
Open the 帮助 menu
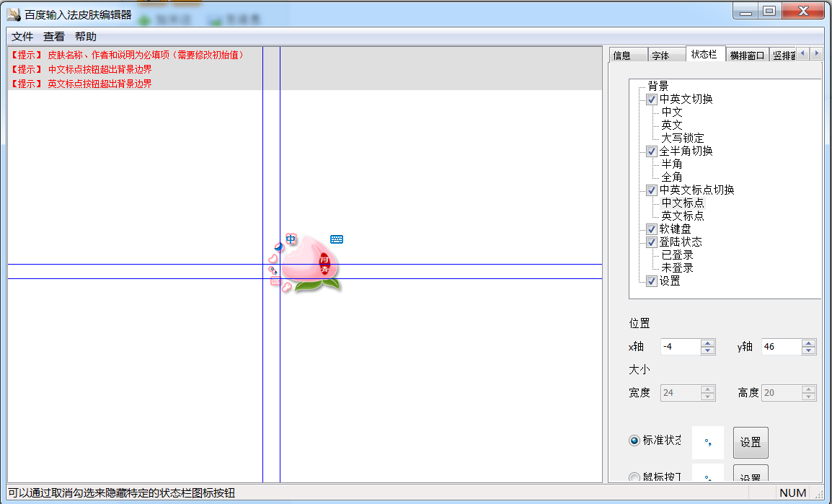point(85,37)
